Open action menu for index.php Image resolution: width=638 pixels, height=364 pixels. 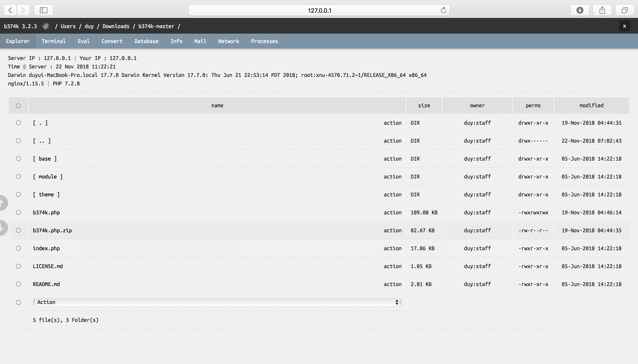[393, 248]
